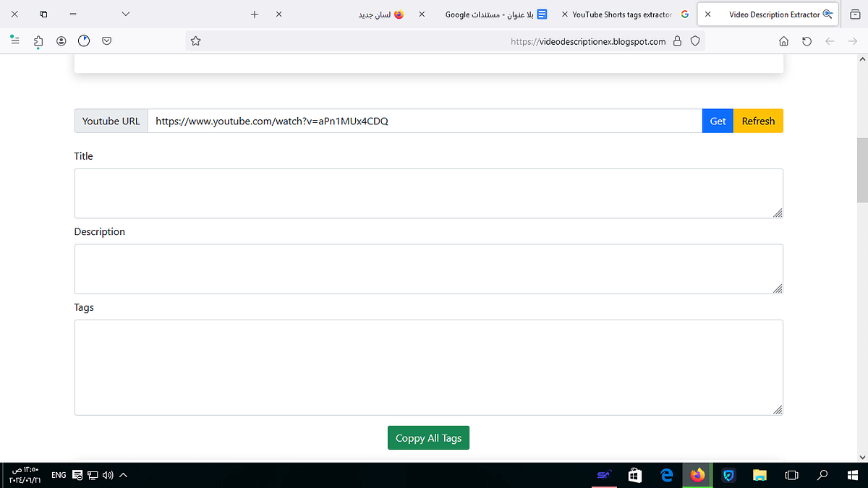The width and height of the screenshot is (868, 488).
Task: Expand hidden system tray icons
Action: click(123, 475)
